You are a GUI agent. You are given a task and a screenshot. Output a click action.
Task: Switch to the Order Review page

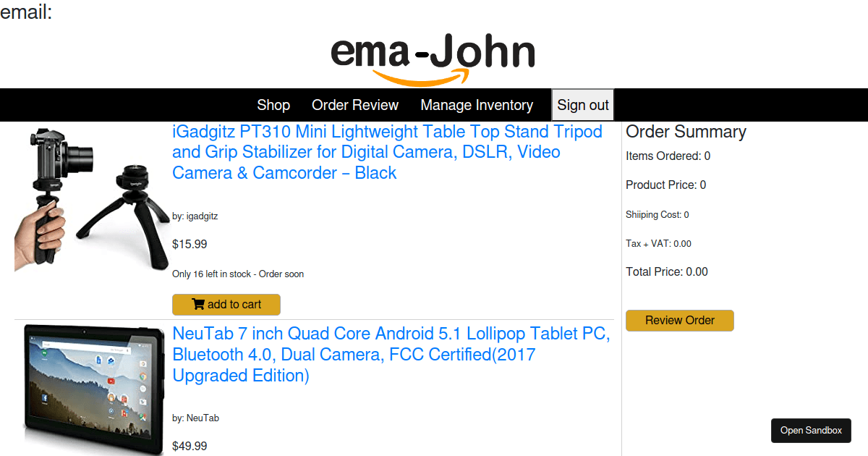(354, 105)
